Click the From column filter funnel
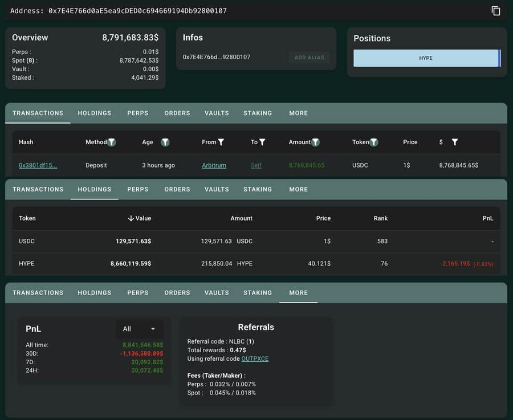 coord(221,142)
